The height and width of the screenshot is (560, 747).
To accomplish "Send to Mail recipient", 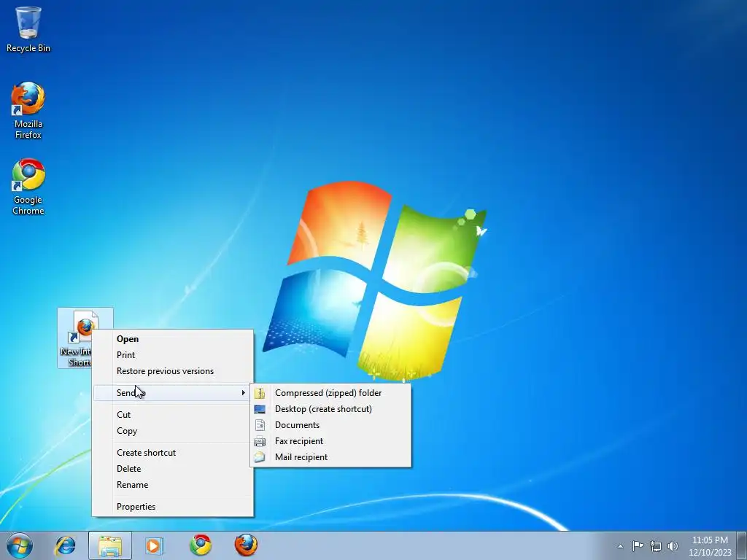I will (330, 458).
